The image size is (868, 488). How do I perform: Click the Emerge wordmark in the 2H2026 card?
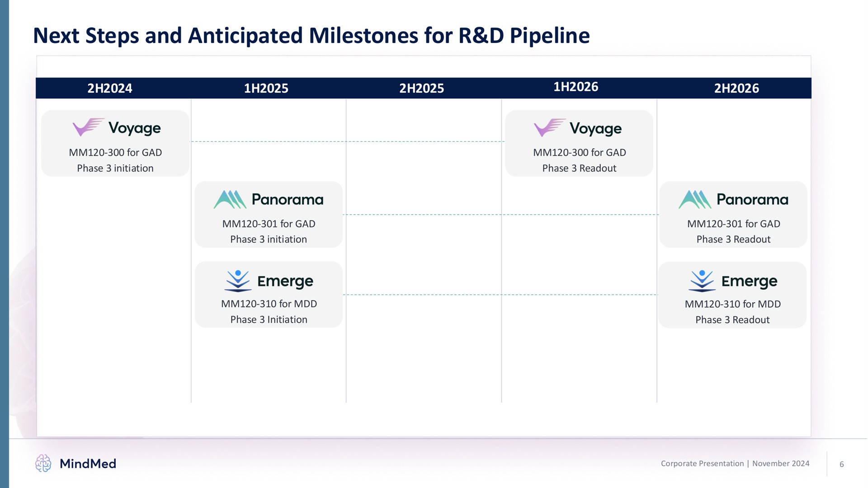[750, 282]
